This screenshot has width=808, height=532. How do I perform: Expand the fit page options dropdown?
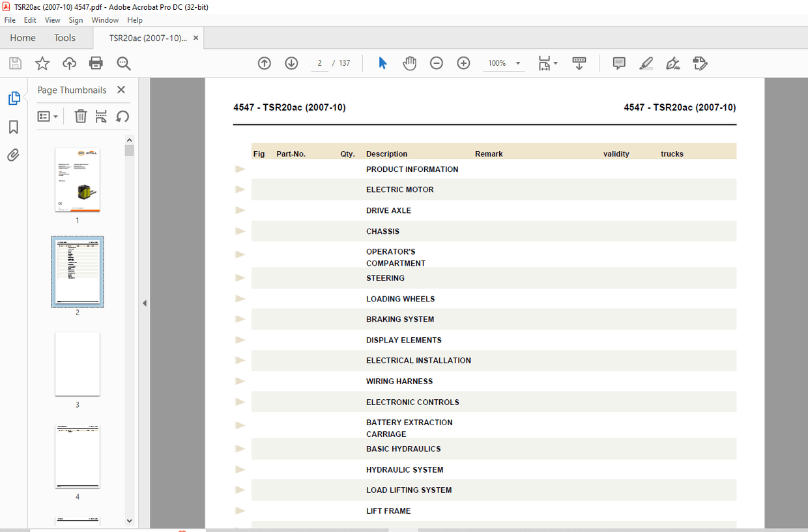(x=555, y=64)
